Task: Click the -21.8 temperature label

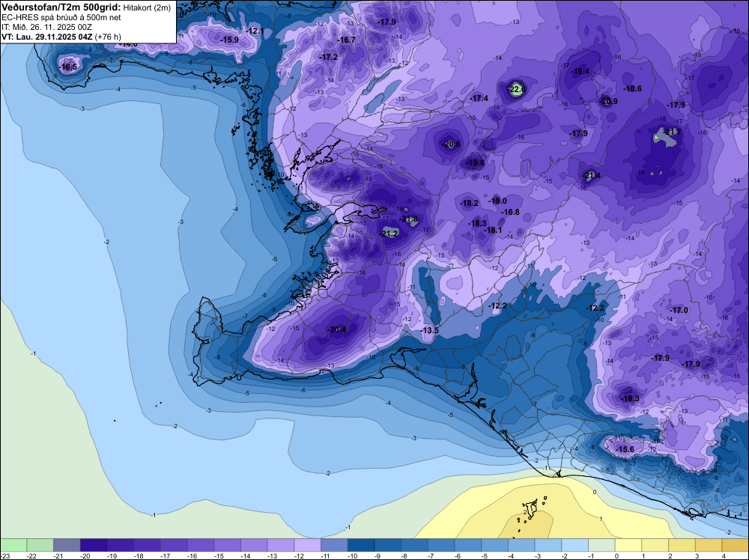Action: point(409,219)
